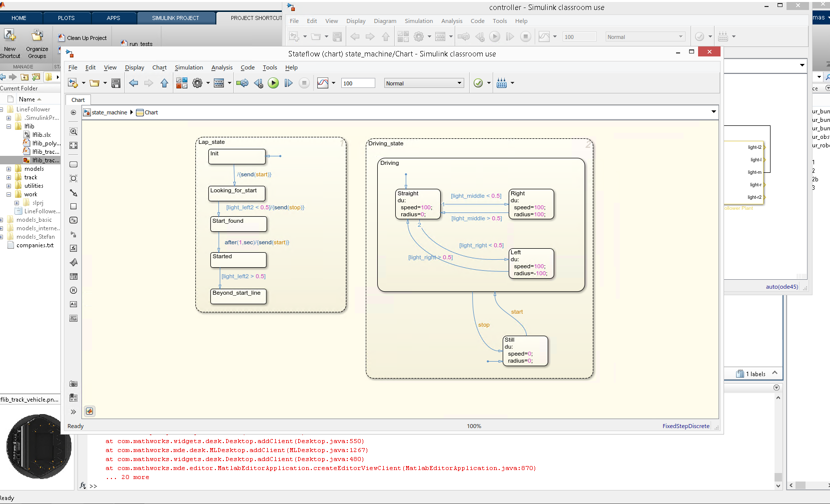Expand palette with double chevron
This screenshot has height=504, width=830.
(x=73, y=412)
